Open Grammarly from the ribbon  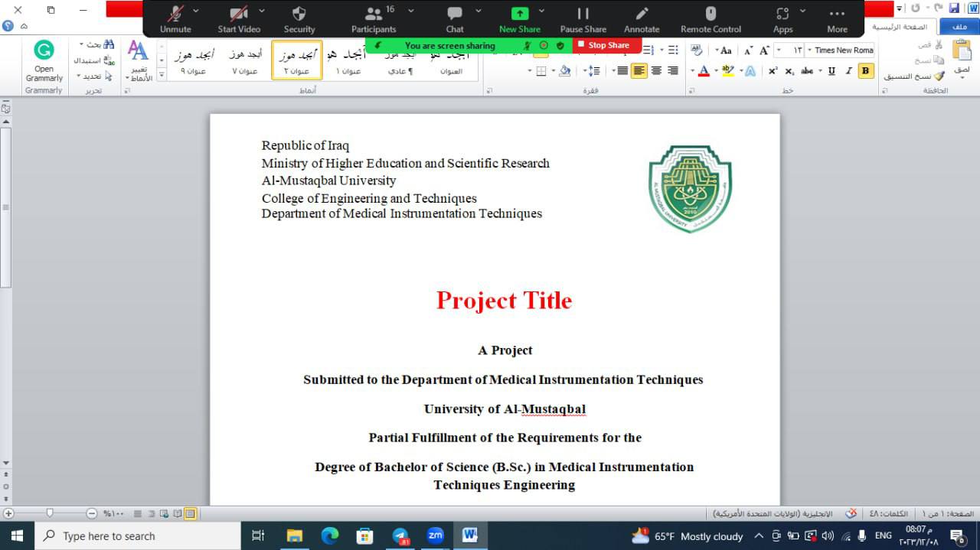coord(44,61)
